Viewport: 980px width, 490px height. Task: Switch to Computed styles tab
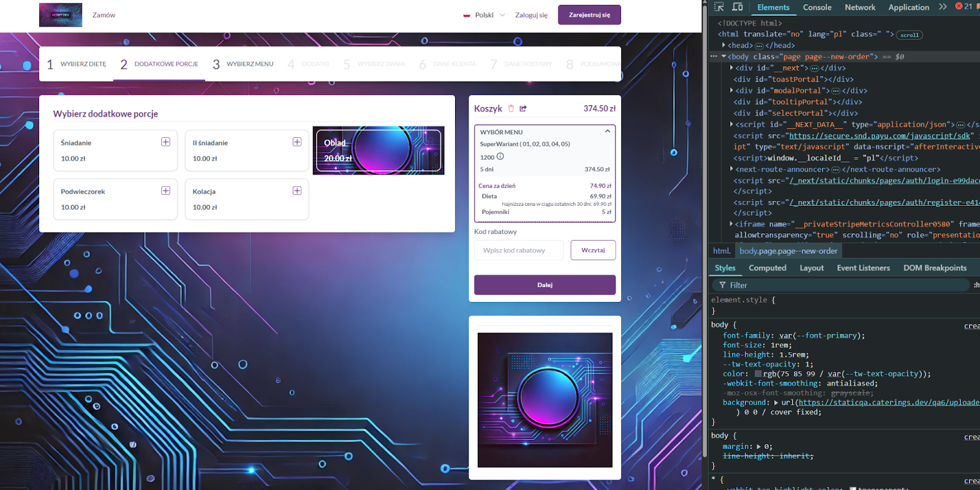[767, 268]
